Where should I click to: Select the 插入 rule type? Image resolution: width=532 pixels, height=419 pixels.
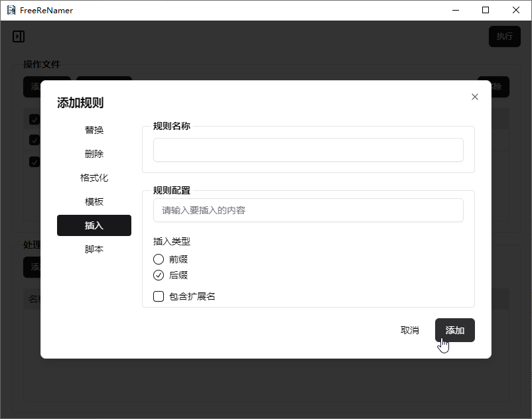pyautogui.click(x=94, y=225)
